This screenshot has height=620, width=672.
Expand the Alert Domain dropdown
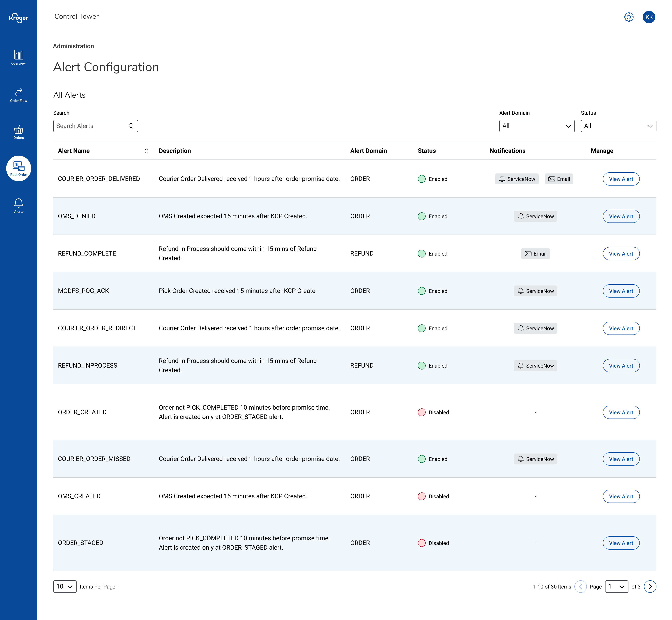click(536, 126)
